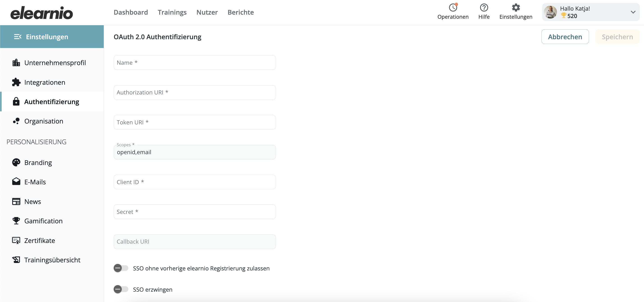Focus the Secret input field
644x302 pixels.
coord(195,212)
